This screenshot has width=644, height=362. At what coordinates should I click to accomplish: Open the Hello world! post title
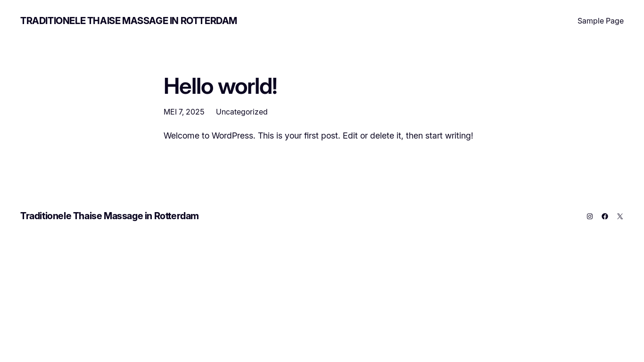pyautogui.click(x=220, y=86)
